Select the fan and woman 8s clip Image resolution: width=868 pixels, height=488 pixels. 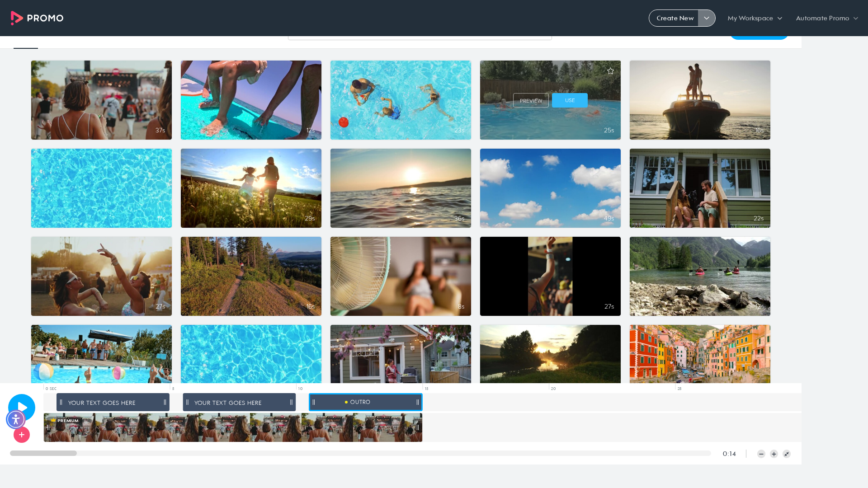click(x=401, y=276)
